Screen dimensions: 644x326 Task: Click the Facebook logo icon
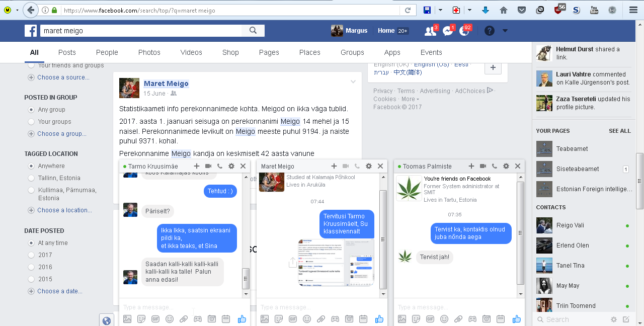click(31, 31)
